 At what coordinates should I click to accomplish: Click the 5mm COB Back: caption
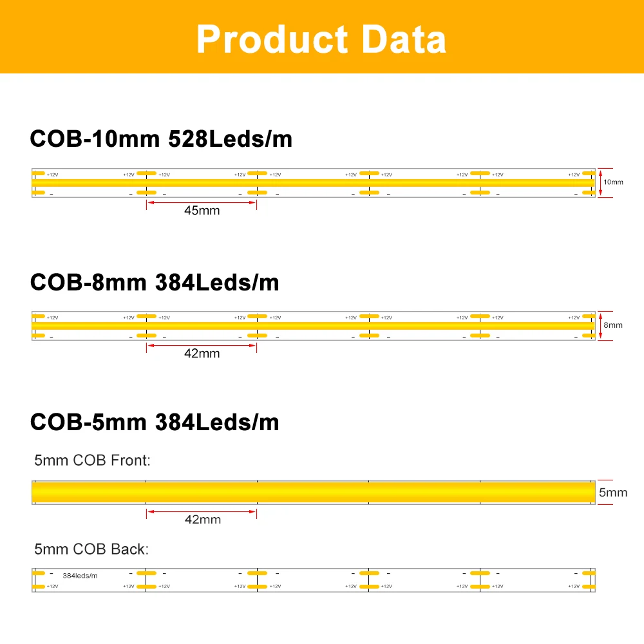[x=91, y=549]
